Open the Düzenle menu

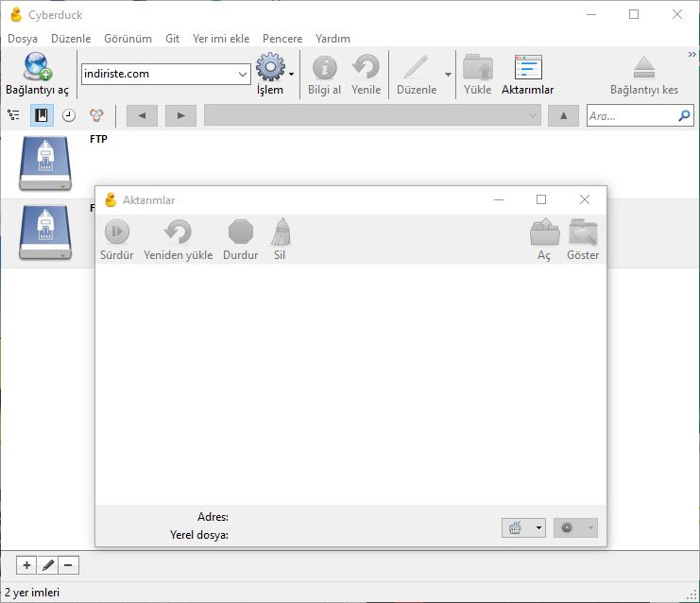click(71, 39)
